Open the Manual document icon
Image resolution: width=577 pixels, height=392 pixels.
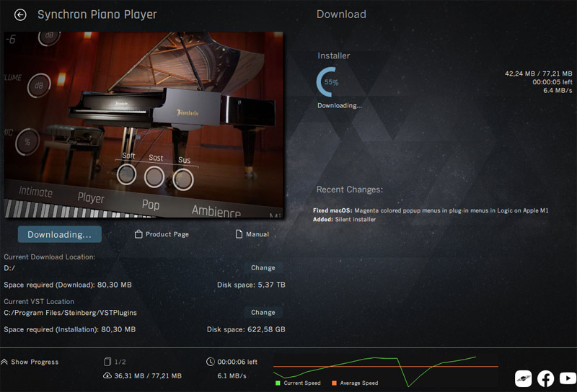[239, 234]
